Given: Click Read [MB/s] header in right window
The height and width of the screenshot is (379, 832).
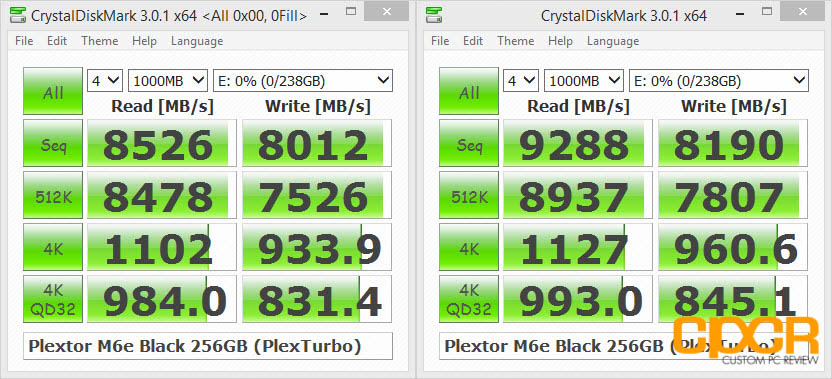Looking at the screenshot, I should [x=578, y=106].
